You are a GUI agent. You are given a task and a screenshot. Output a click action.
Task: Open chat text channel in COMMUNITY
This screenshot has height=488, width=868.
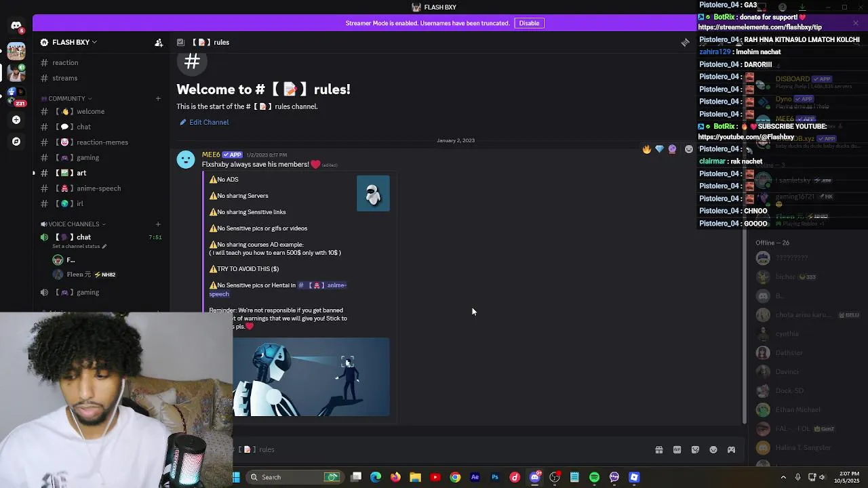coord(100,127)
